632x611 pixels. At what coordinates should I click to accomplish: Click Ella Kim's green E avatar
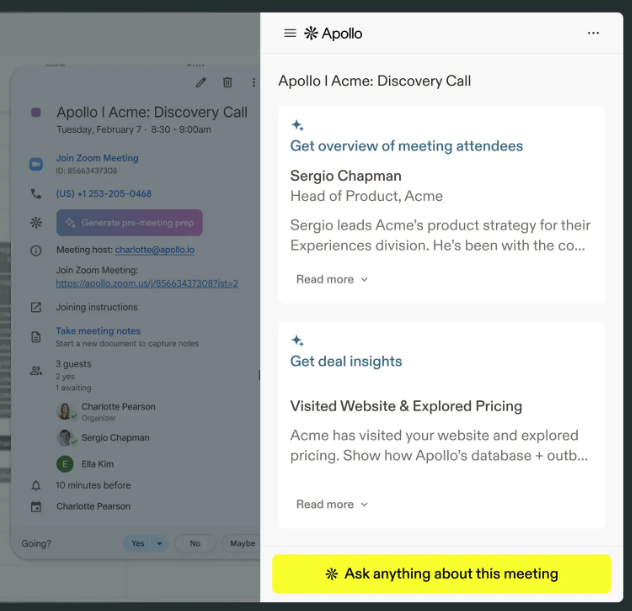(x=65, y=464)
